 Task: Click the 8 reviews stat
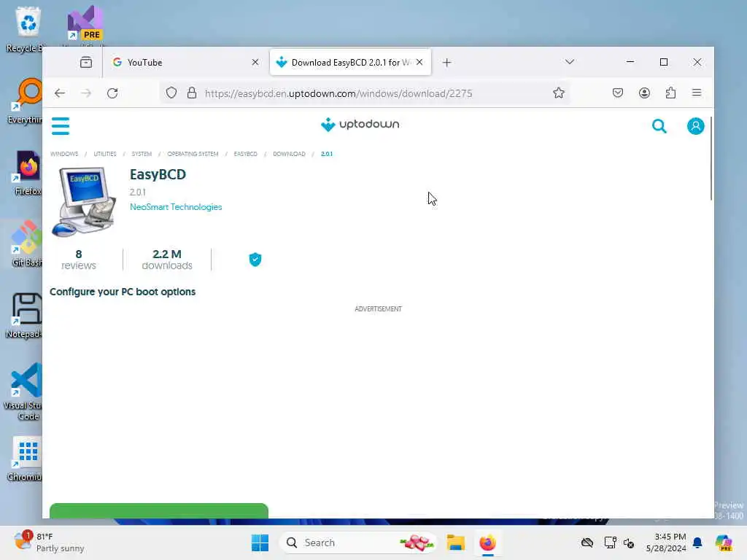79,260
